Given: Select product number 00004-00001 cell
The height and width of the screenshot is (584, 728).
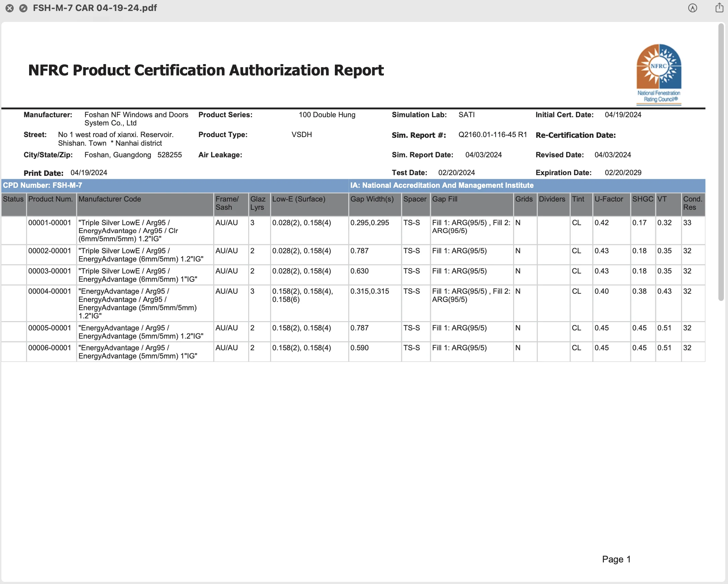Looking at the screenshot, I should click(50, 291).
